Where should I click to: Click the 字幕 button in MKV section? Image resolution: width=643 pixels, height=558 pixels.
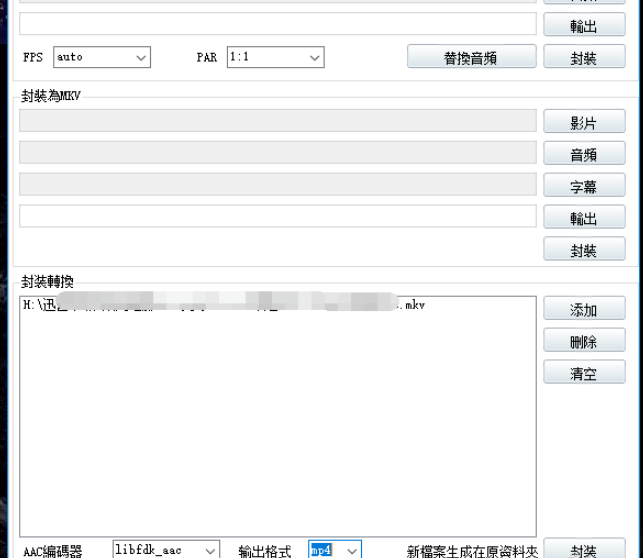(x=584, y=185)
